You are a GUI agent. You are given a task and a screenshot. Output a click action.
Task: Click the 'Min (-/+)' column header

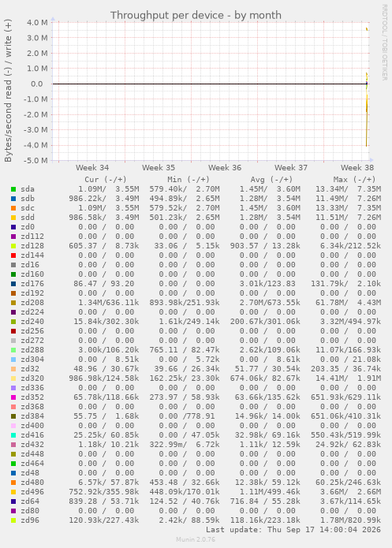pos(189,180)
